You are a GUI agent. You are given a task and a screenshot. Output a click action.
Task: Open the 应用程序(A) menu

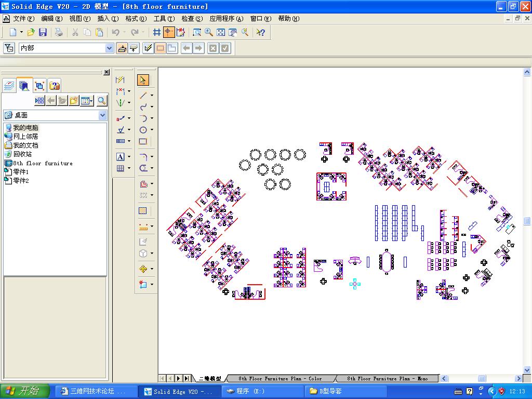(227, 19)
